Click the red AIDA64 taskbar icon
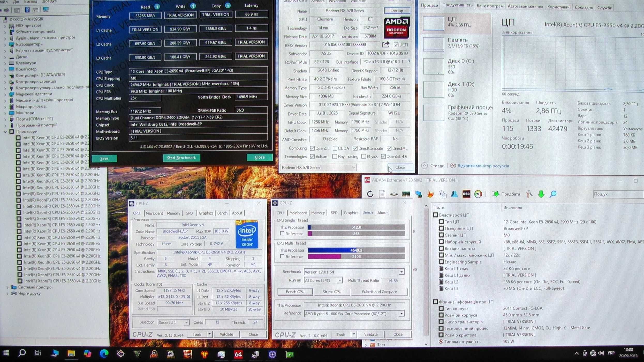The width and height of the screenshot is (644, 362). click(238, 354)
